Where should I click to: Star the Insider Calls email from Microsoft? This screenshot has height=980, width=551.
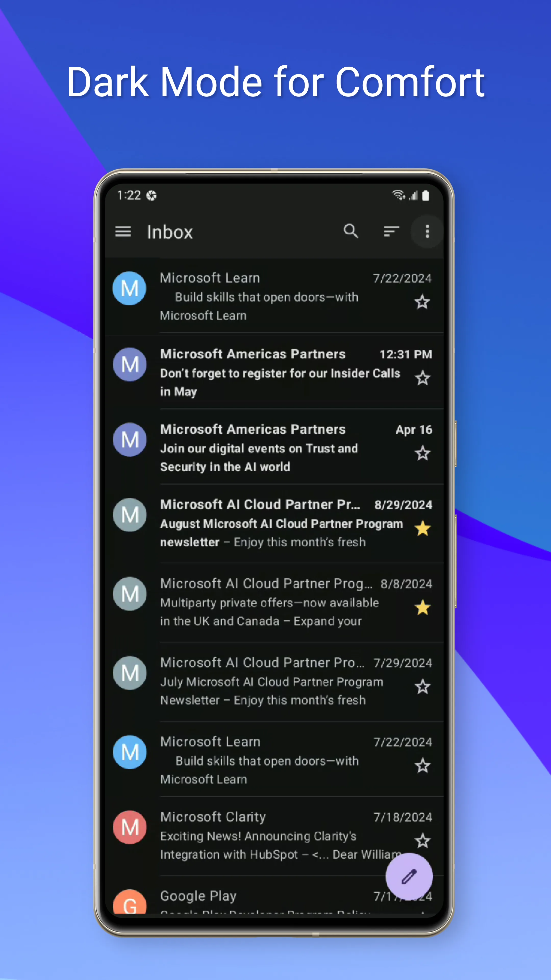[x=422, y=378]
